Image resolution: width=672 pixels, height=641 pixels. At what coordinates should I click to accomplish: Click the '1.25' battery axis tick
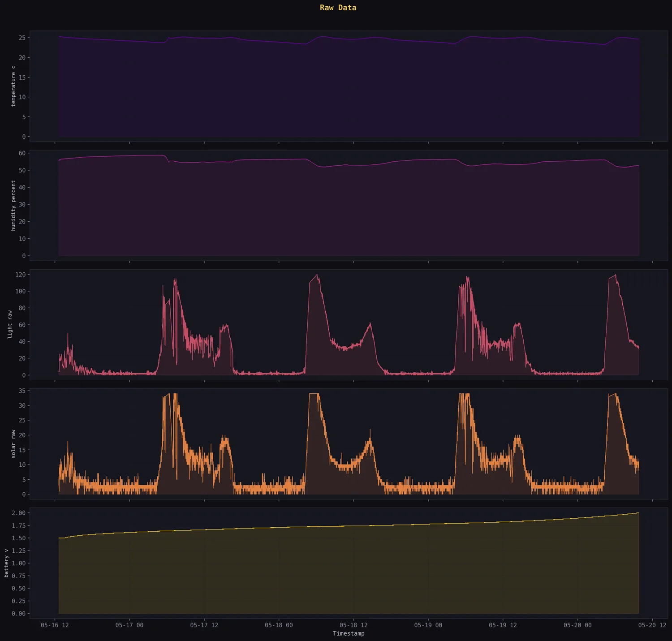click(19, 551)
